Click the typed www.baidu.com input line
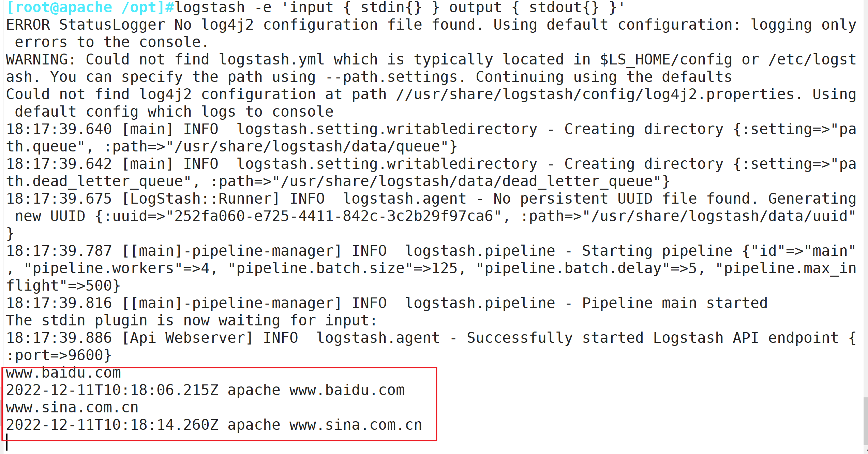Viewport: 868px width, 454px height. point(63,373)
